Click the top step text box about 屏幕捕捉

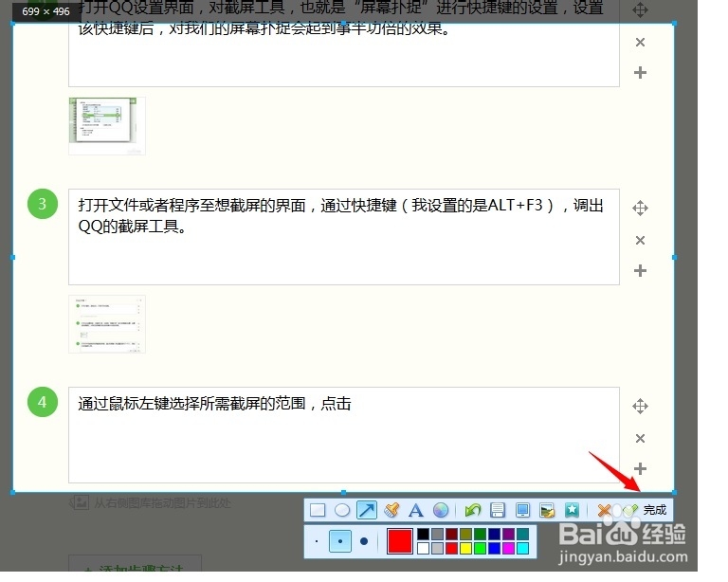coord(344,44)
